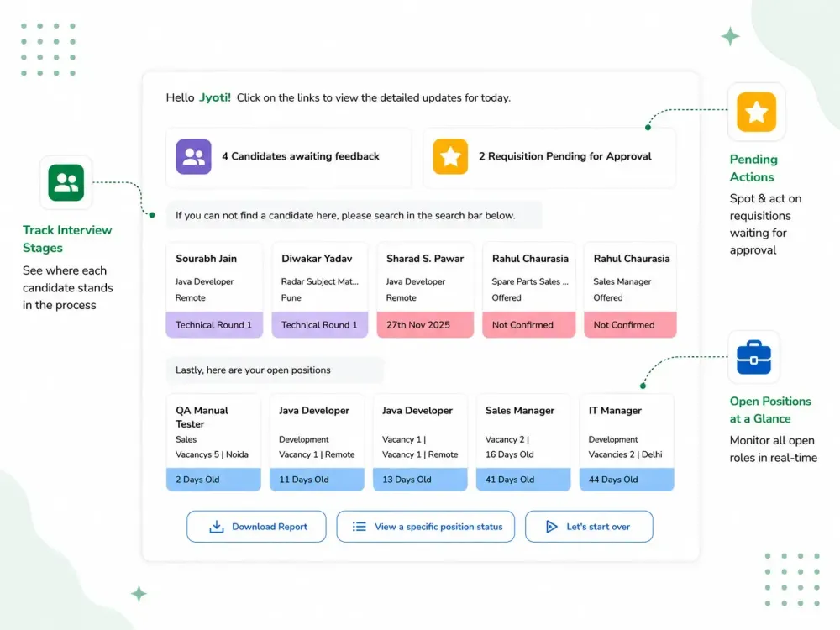840x630 pixels.
Task: Click Open Positions at a Glance heading
Action: point(770,410)
